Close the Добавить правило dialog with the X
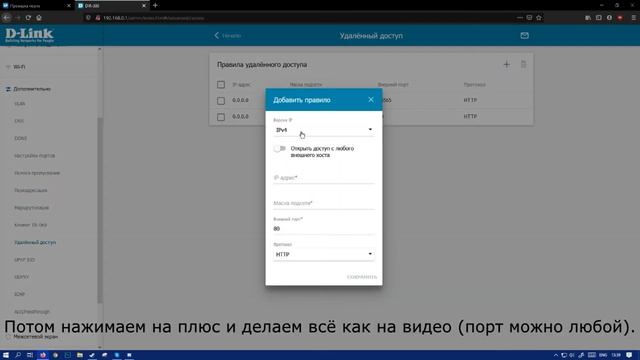The width and height of the screenshot is (640, 360). tap(371, 100)
